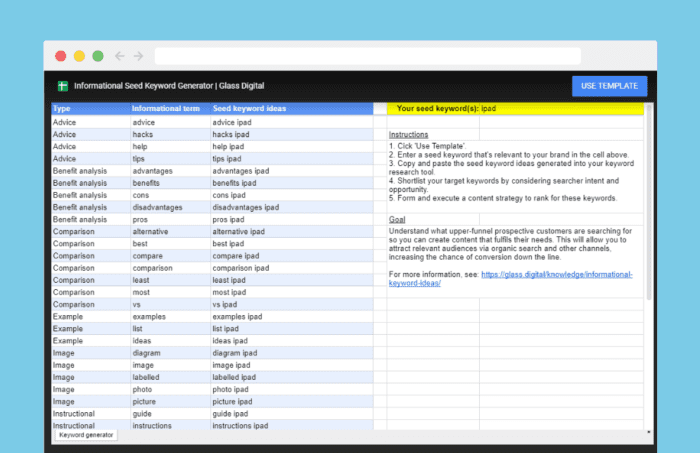This screenshot has width=700, height=453.
Task: Click the Type cell in the 'tips' row
Action: [x=91, y=158]
